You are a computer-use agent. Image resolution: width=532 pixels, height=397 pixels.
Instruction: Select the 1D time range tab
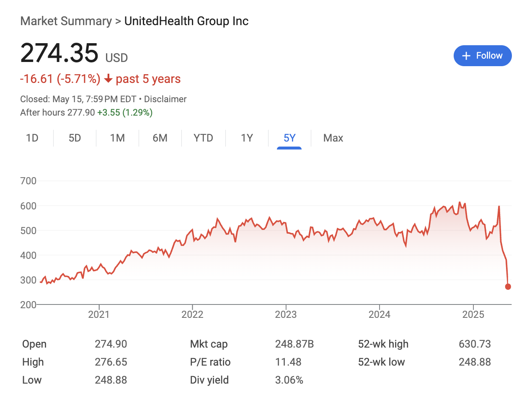point(32,138)
